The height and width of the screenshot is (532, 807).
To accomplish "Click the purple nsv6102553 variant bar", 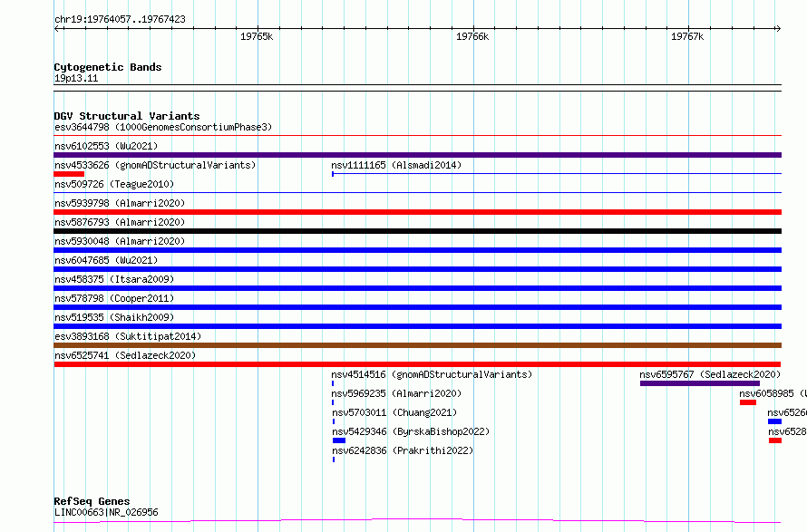I will 417,155.
